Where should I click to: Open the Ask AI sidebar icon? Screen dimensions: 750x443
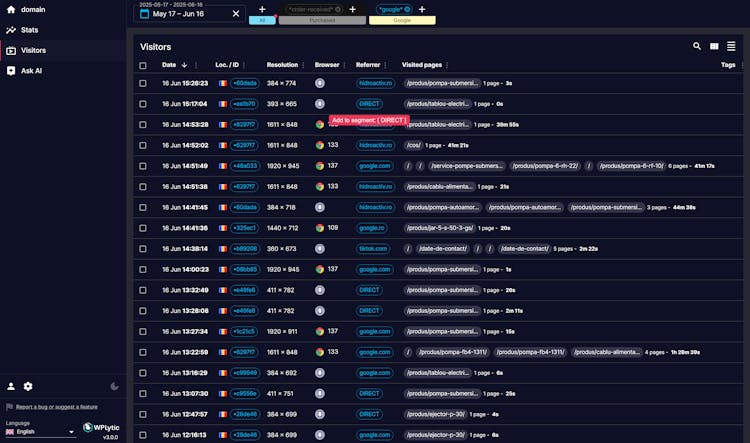(11, 71)
